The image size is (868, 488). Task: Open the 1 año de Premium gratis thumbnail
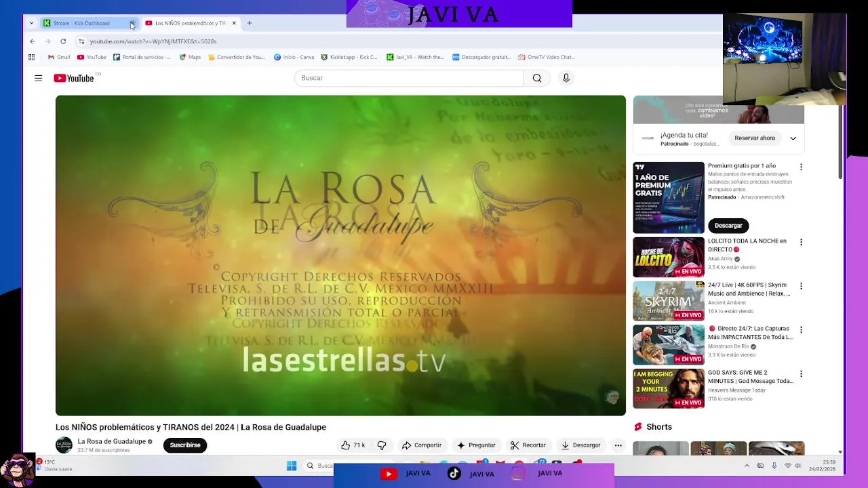click(x=669, y=197)
